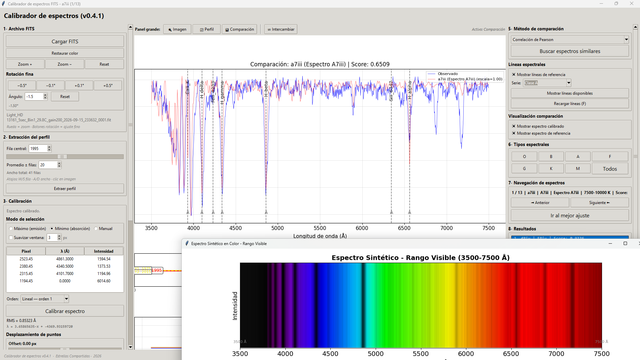Click the Zoom − button

coord(64,64)
